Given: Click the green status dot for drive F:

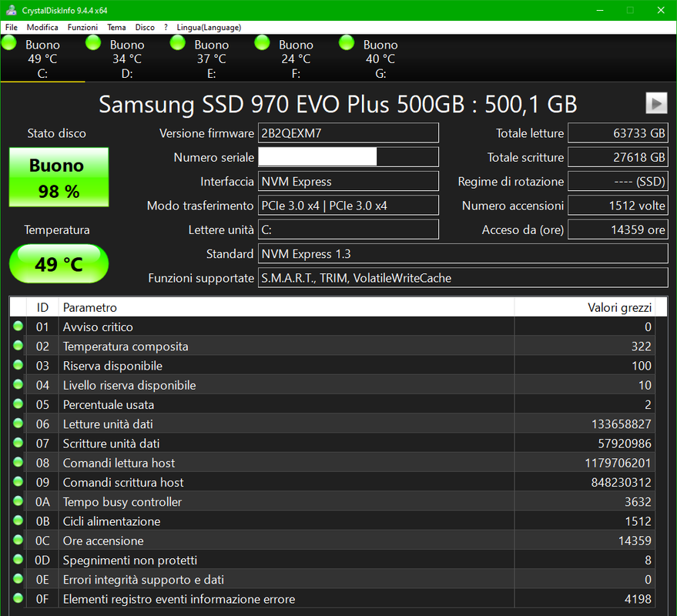Looking at the screenshot, I should click(262, 43).
